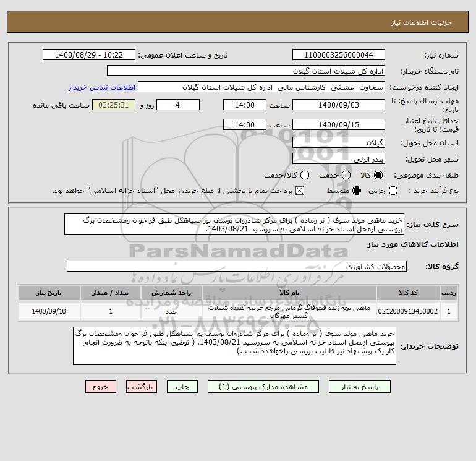Click the گروه کالا field محصولات کشاورزی

coord(237,266)
